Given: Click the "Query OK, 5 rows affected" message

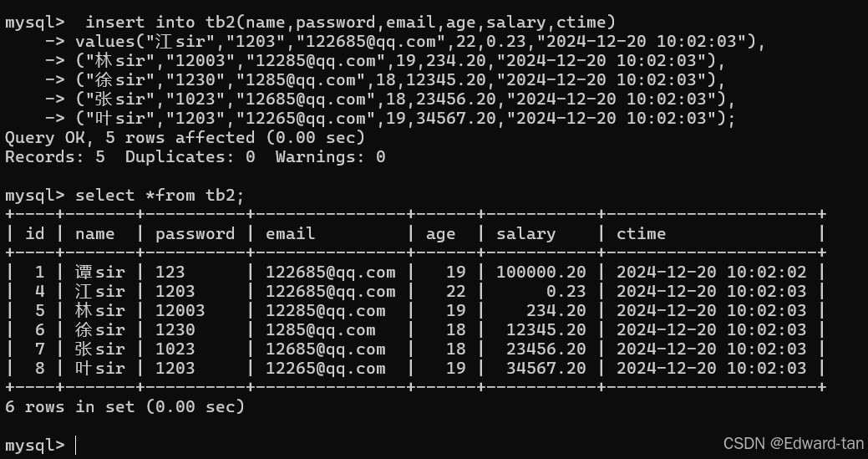Looking at the screenshot, I should 185,137.
